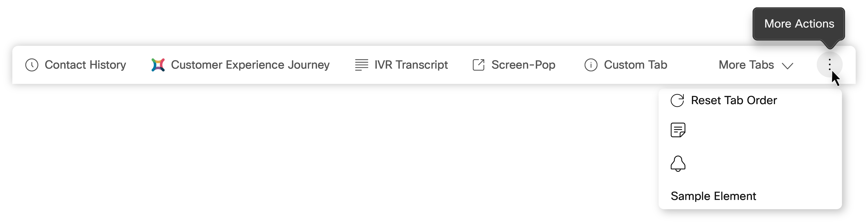The height and width of the screenshot is (224, 868).
Task: Click the More Actions tooltip bubble
Action: pos(799,24)
